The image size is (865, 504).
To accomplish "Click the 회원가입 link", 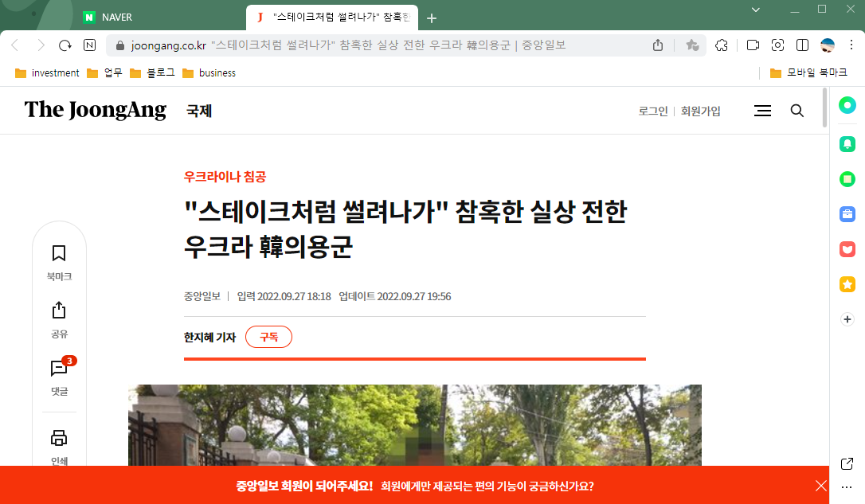I will point(701,111).
